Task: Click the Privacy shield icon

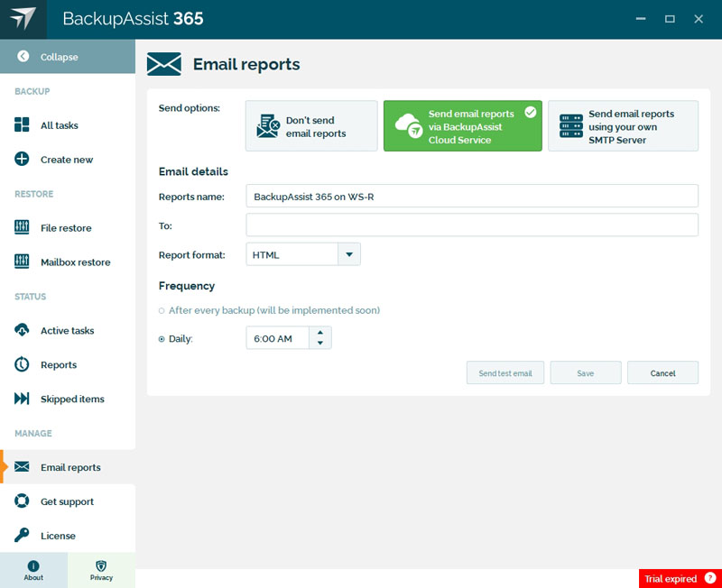Action: pyautogui.click(x=101, y=566)
